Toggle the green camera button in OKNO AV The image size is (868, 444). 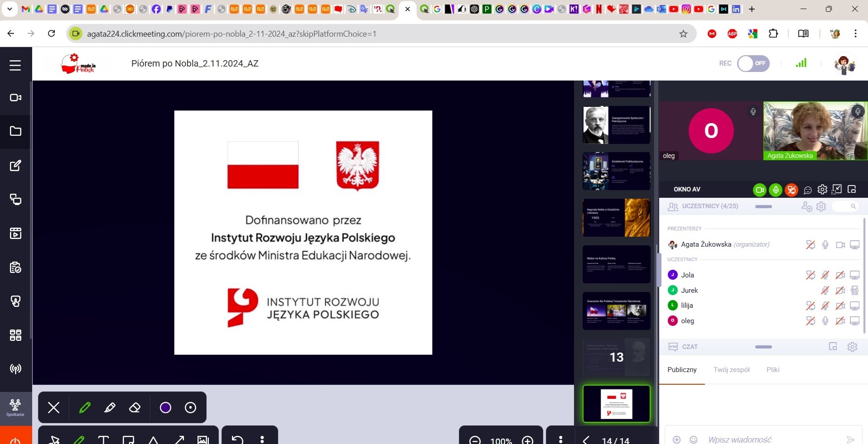coord(760,190)
